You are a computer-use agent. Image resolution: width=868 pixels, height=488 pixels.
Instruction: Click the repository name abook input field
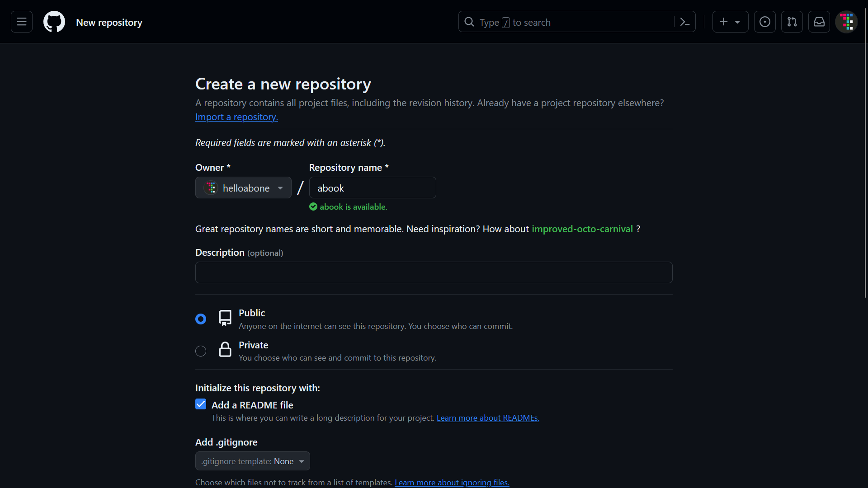point(372,188)
